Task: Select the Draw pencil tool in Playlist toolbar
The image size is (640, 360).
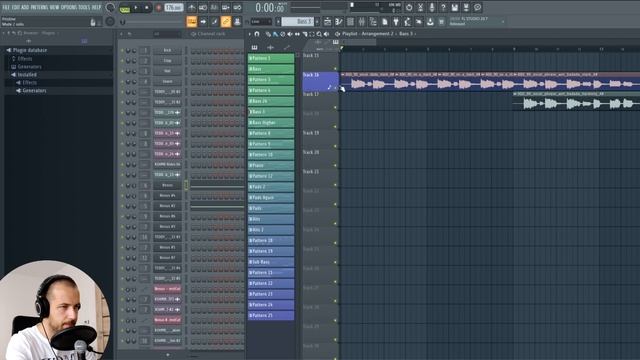Action: pyautogui.click(x=268, y=34)
